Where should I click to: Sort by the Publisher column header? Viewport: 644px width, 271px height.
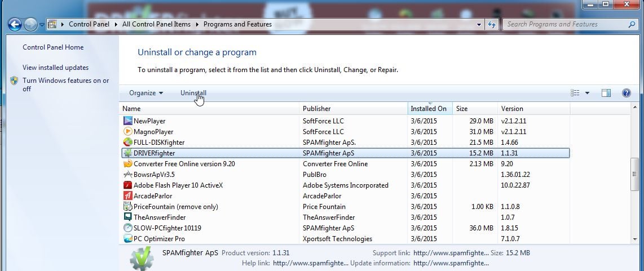(x=354, y=109)
